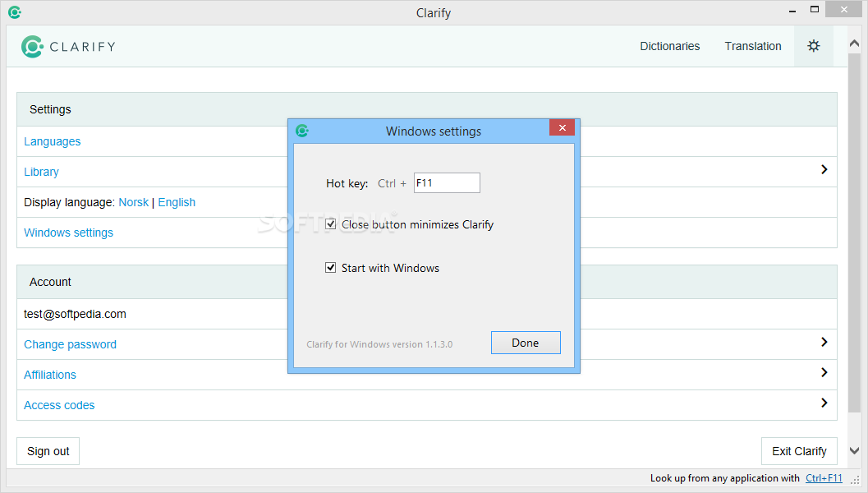The width and height of the screenshot is (868, 493).
Task: Open Languages settings
Action: [x=52, y=141]
